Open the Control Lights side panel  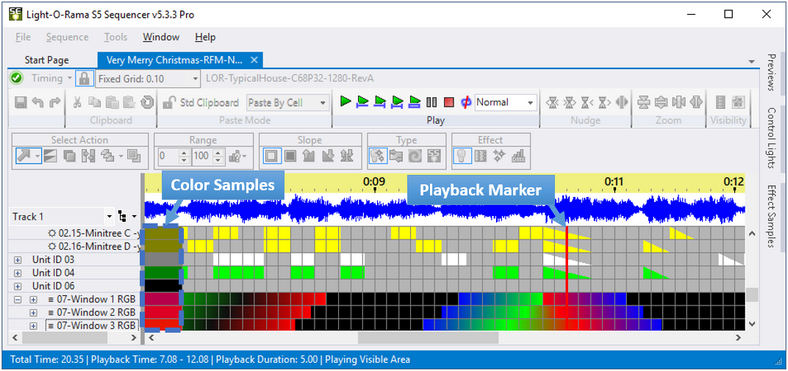pyautogui.click(x=771, y=138)
